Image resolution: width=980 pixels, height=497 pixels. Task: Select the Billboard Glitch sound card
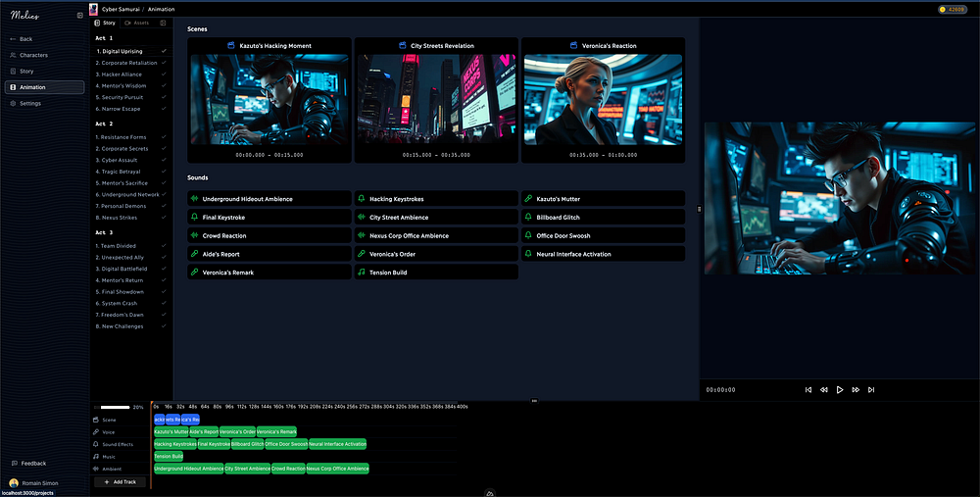[x=603, y=217]
